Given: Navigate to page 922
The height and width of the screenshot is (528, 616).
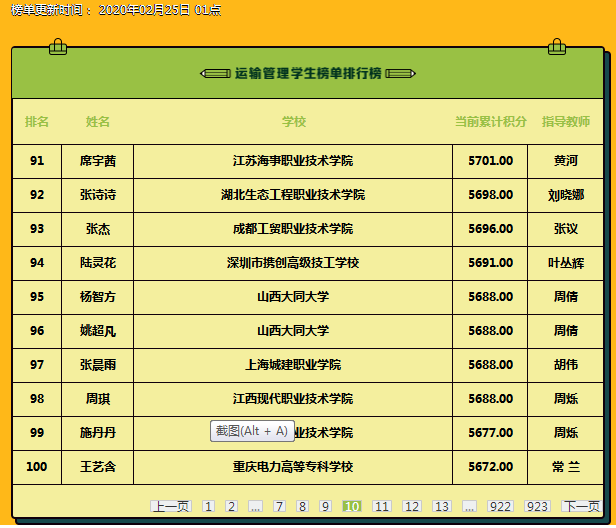Looking at the screenshot, I should (x=500, y=507).
